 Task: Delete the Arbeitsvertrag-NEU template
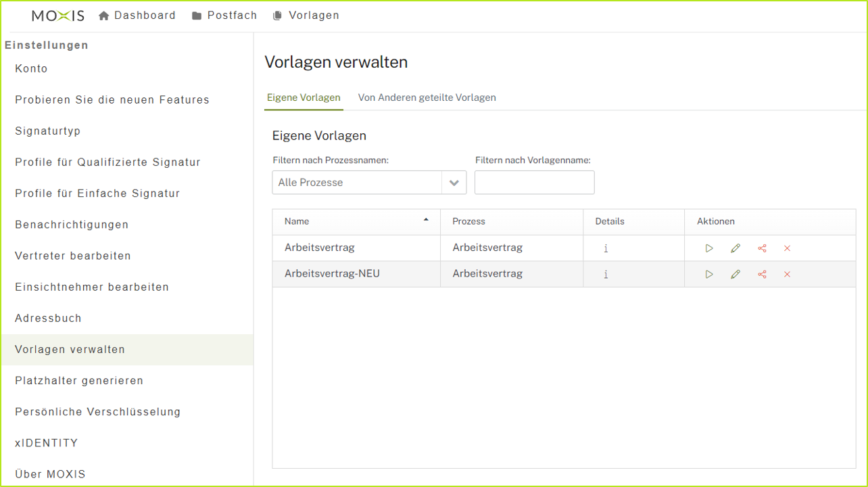[x=787, y=274]
